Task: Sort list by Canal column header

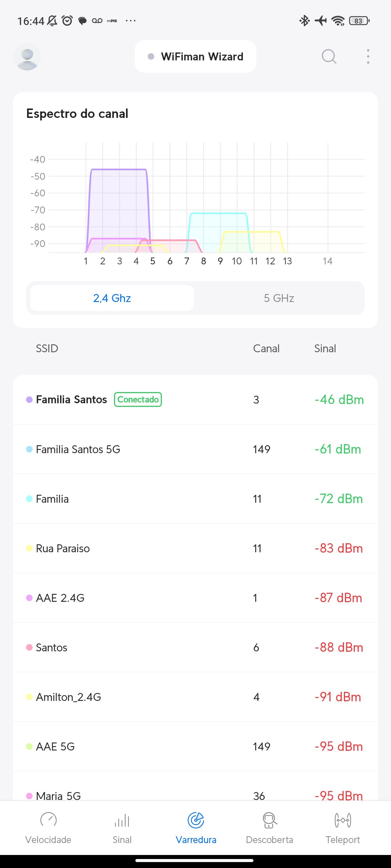Action: [266, 348]
